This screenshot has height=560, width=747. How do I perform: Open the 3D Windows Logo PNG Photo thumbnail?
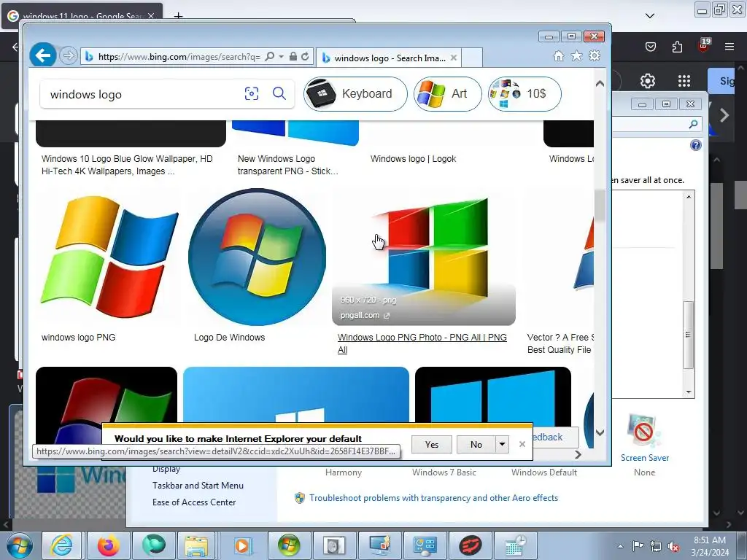click(424, 257)
